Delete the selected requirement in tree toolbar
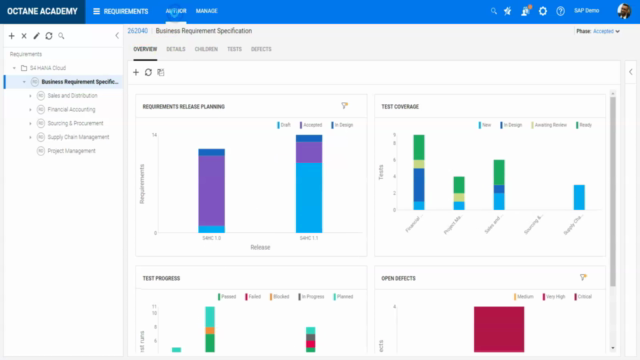Viewport: 640px width, 360px height. (x=24, y=36)
